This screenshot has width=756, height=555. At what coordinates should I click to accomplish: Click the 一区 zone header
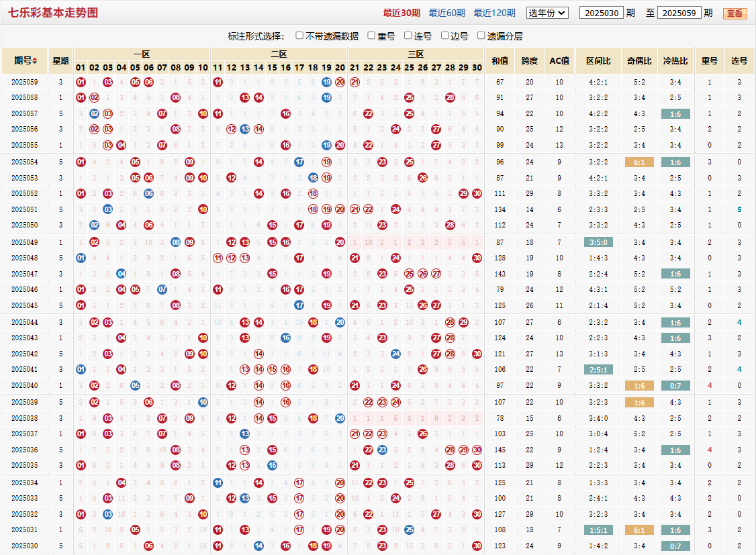point(142,54)
